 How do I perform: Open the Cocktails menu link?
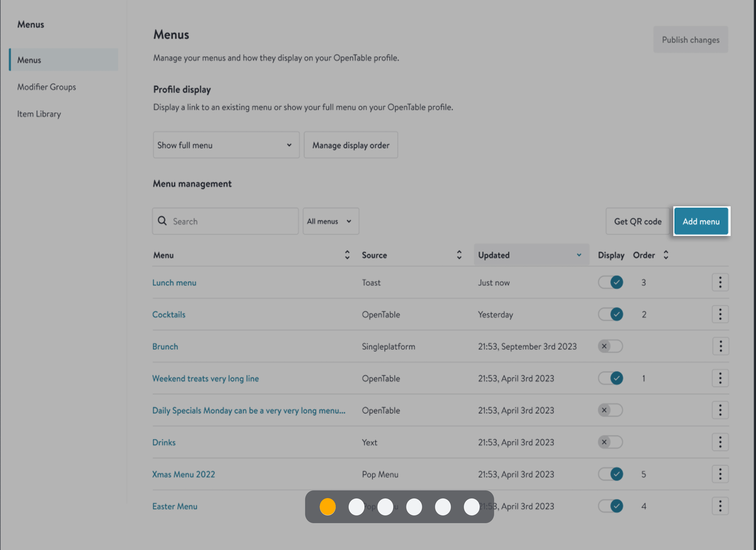click(x=169, y=315)
